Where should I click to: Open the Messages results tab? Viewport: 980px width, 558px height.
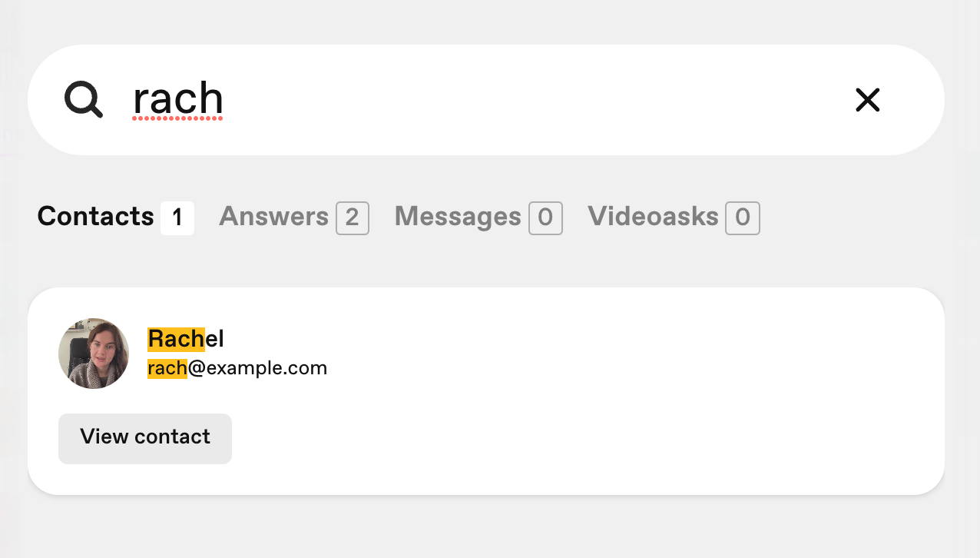coord(478,218)
